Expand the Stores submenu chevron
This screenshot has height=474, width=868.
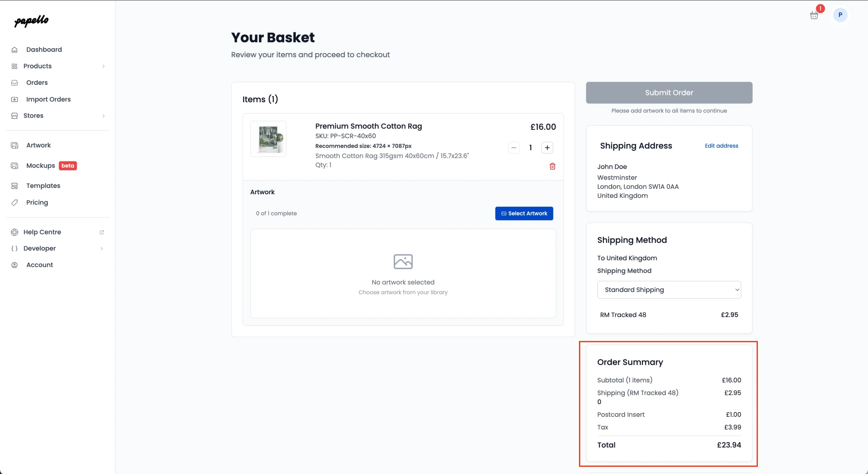(x=103, y=116)
